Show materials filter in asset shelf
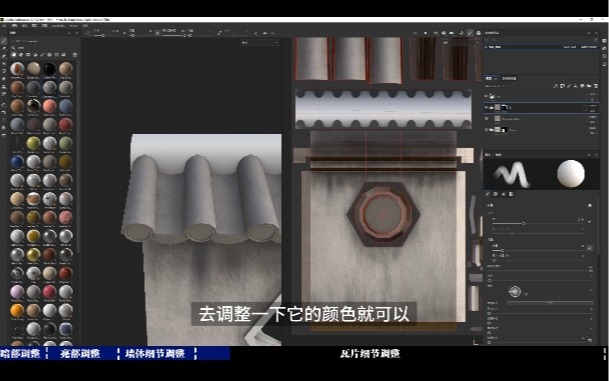 (14, 55)
